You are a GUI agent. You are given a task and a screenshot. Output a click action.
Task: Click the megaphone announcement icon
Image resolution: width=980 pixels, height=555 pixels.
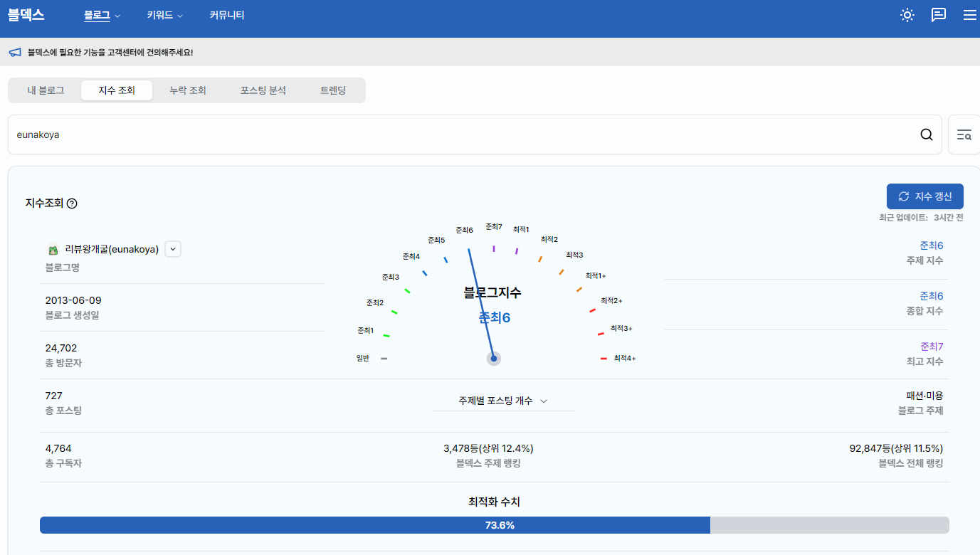tap(15, 53)
